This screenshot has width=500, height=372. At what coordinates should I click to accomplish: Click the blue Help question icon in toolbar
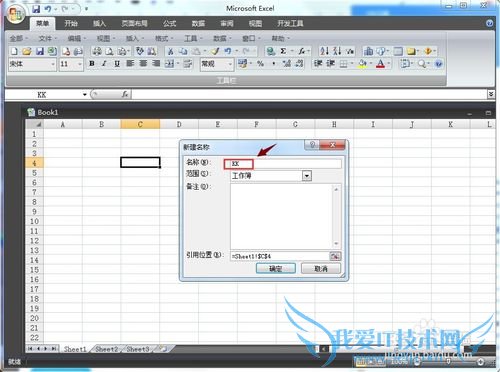coord(439,64)
